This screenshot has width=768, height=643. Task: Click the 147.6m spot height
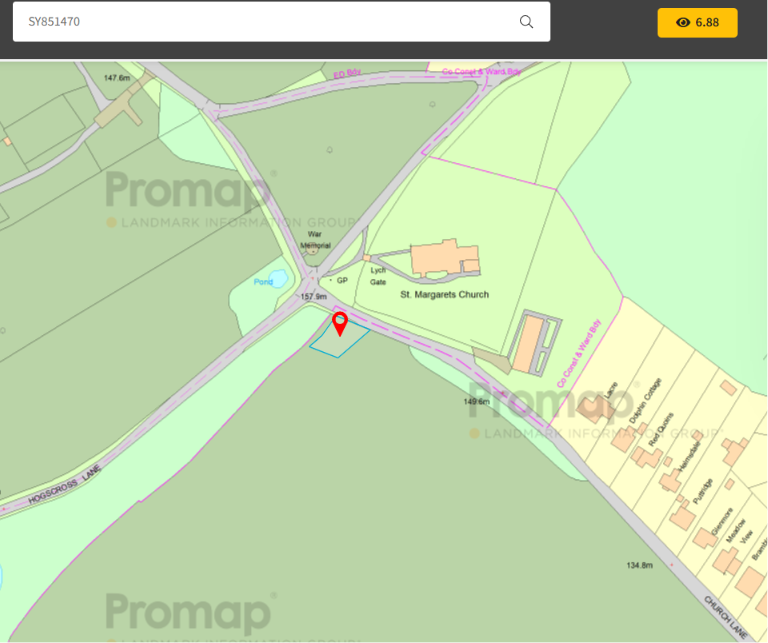click(117, 78)
